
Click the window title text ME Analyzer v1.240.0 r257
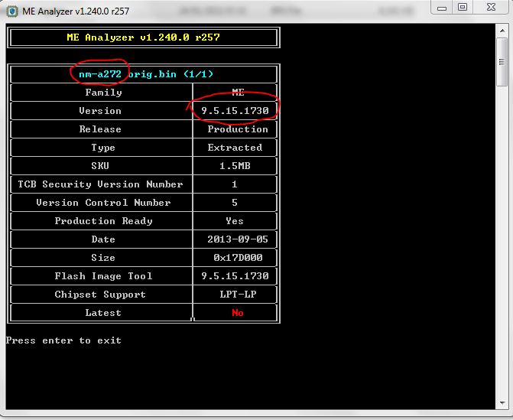76,11
